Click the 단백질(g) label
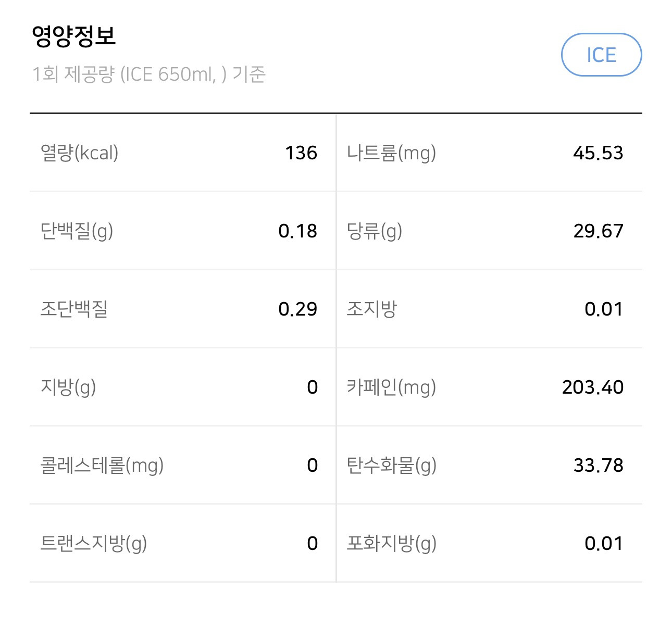This screenshot has width=672, height=627. pyautogui.click(x=77, y=231)
